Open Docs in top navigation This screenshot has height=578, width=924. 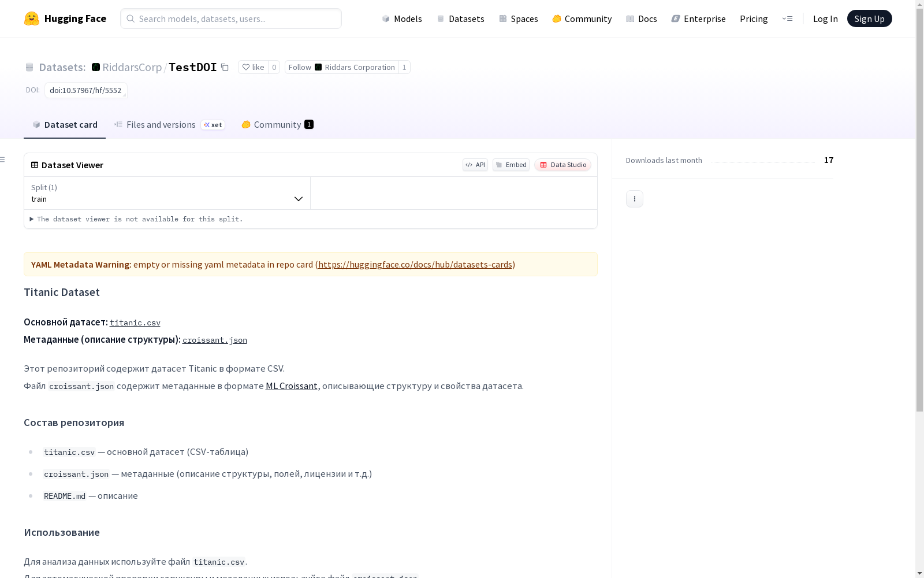click(x=642, y=18)
